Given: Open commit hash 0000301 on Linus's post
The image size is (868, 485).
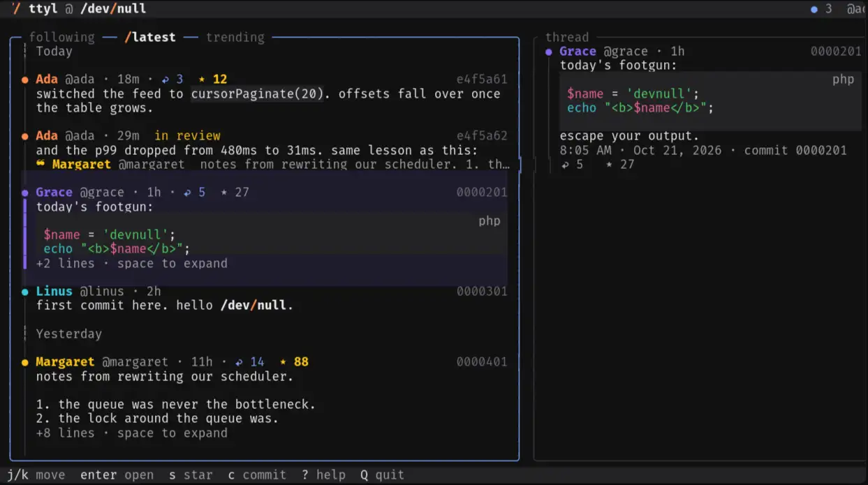Looking at the screenshot, I should [x=482, y=292].
